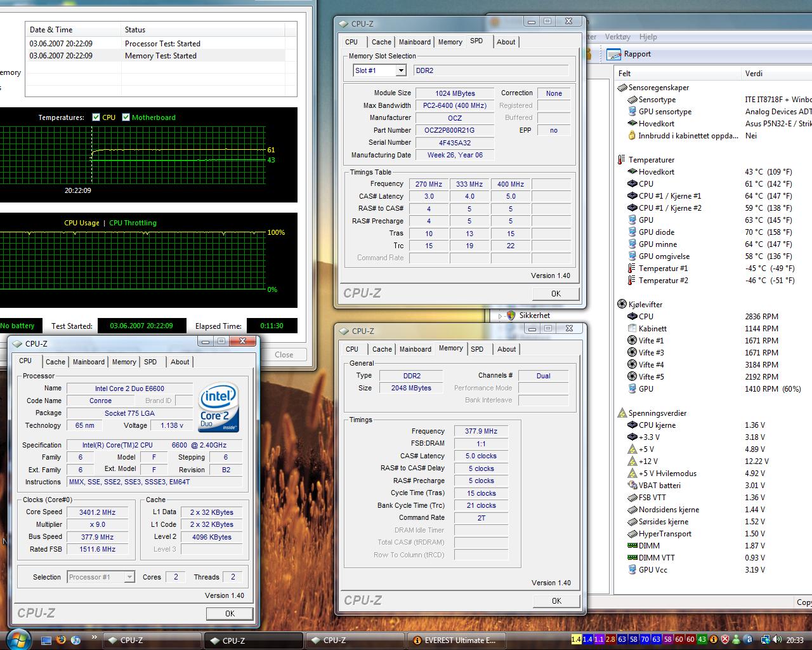Click the Rapport toolbar icon in EVEREST
Viewport: 812px width, 650px height.
tap(613, 54)
